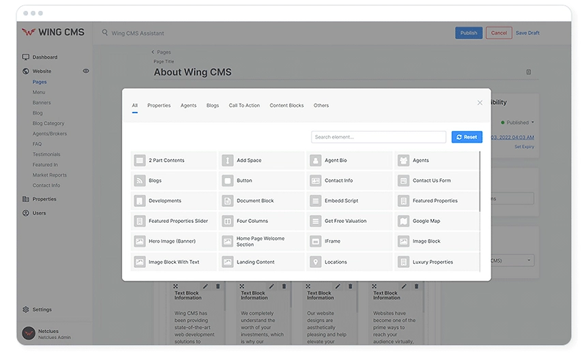Choose the Landing Content icon

coord(228,262)
